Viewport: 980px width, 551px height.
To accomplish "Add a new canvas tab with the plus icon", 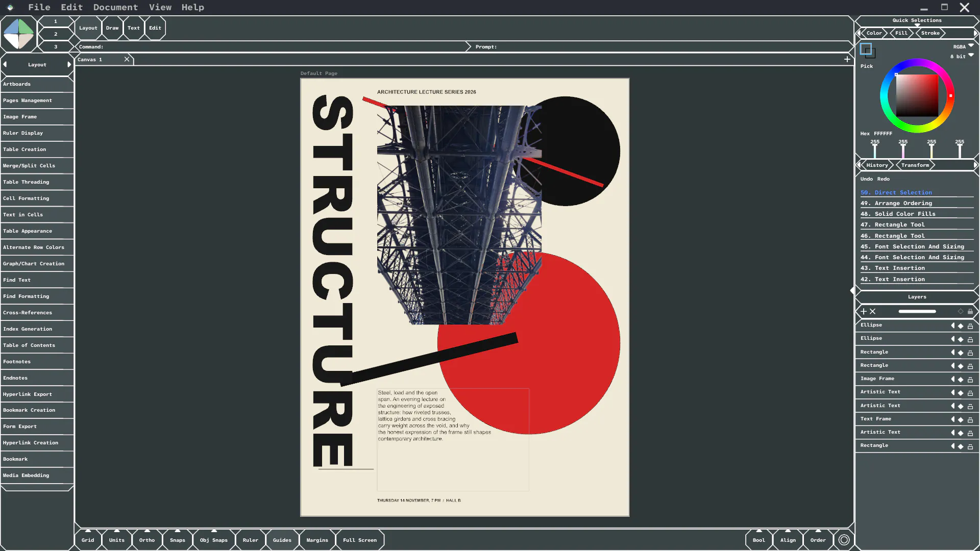I will coord(847,59).
